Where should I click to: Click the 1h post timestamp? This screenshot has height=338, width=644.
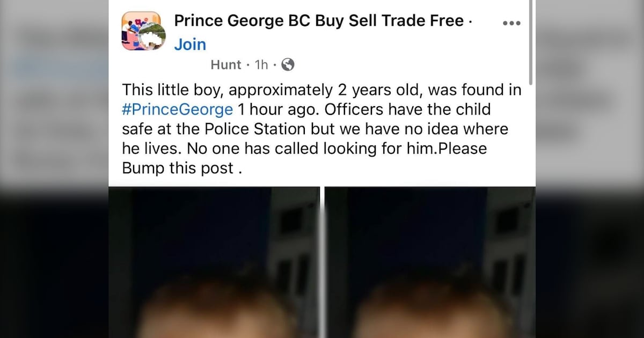(261, 65)
